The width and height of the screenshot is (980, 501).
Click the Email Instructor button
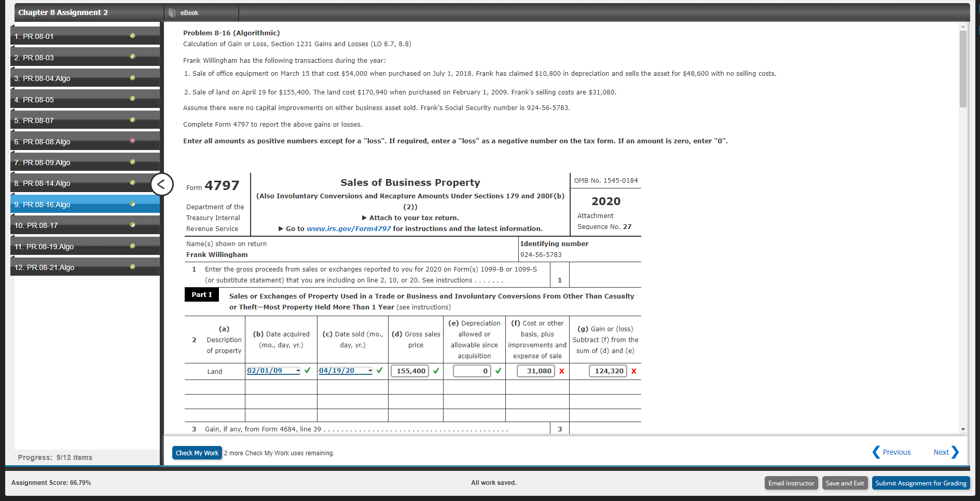[x=791, y=483]
